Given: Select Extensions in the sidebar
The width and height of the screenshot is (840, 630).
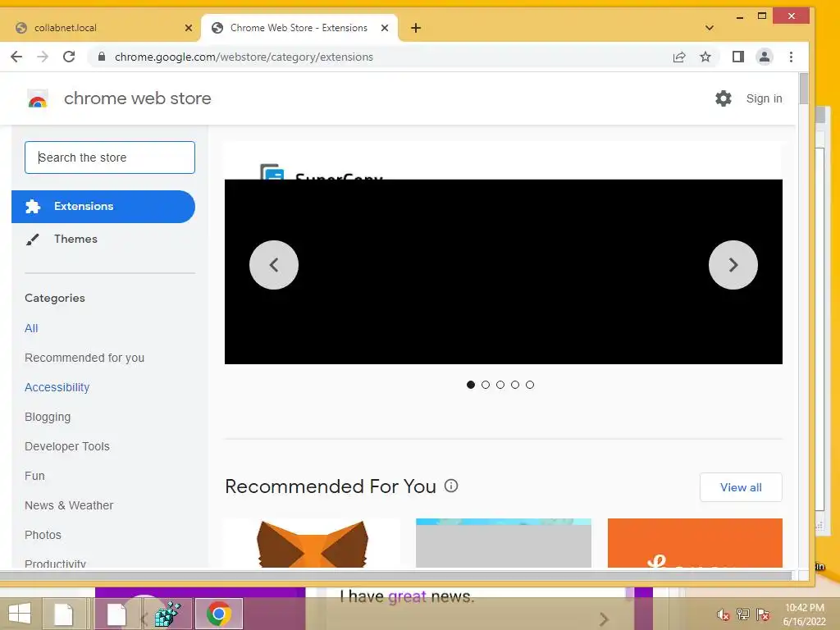Looking at the screenshot, I should point(103,206).
